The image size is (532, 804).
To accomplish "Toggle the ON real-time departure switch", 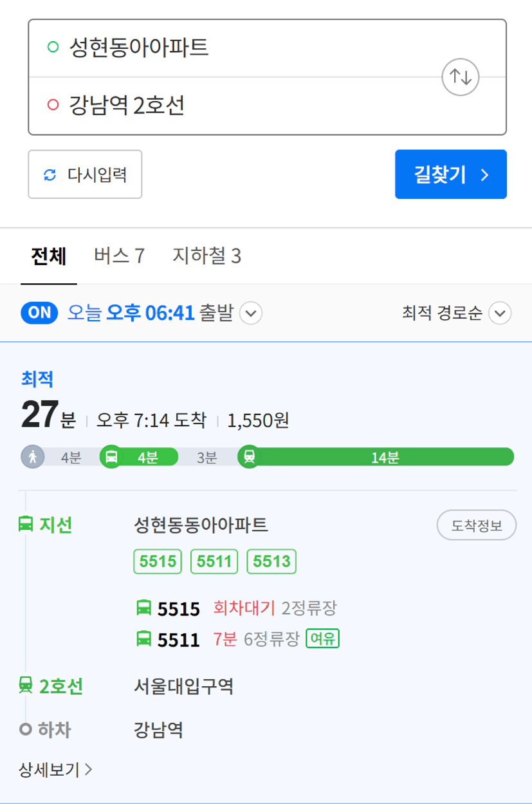I will 41,313.
